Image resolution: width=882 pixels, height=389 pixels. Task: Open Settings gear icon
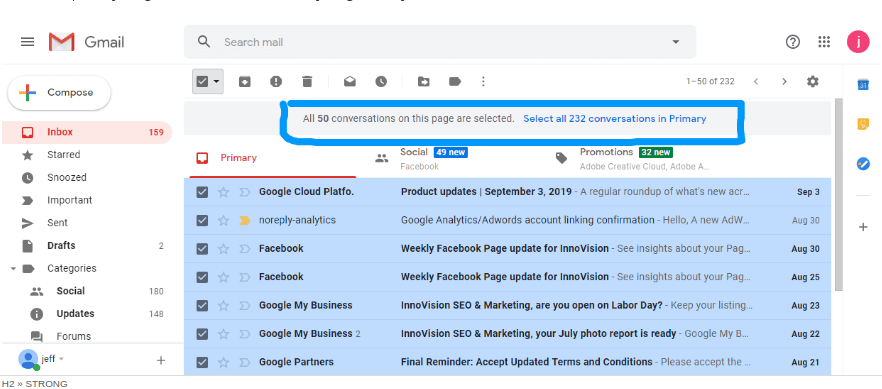(813, 82)
